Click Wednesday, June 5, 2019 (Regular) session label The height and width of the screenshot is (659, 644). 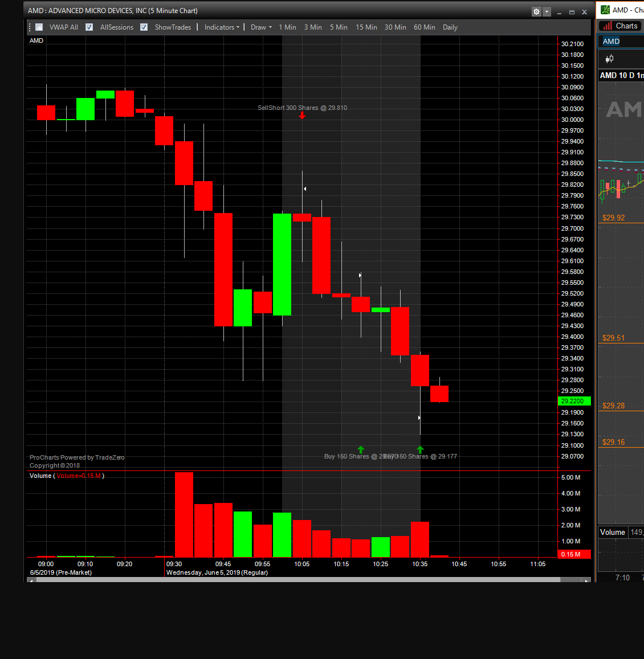(217, 572)
